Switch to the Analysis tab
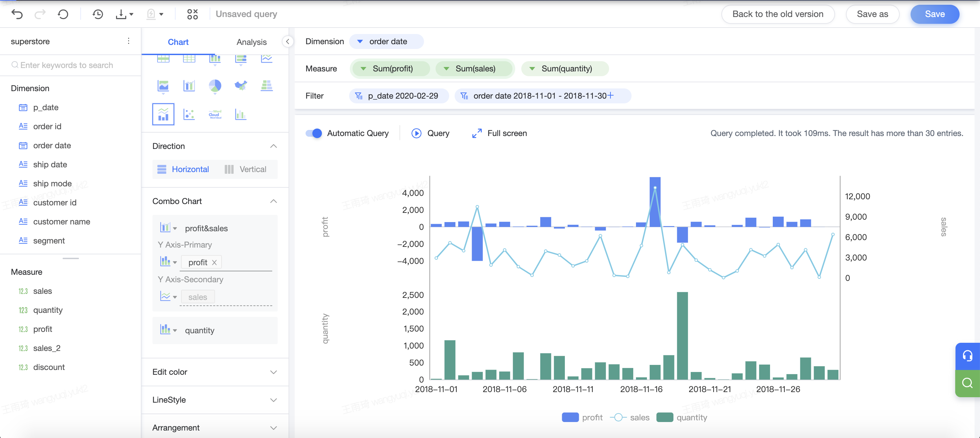The image size is (980, 438). [x=251, y=42]
